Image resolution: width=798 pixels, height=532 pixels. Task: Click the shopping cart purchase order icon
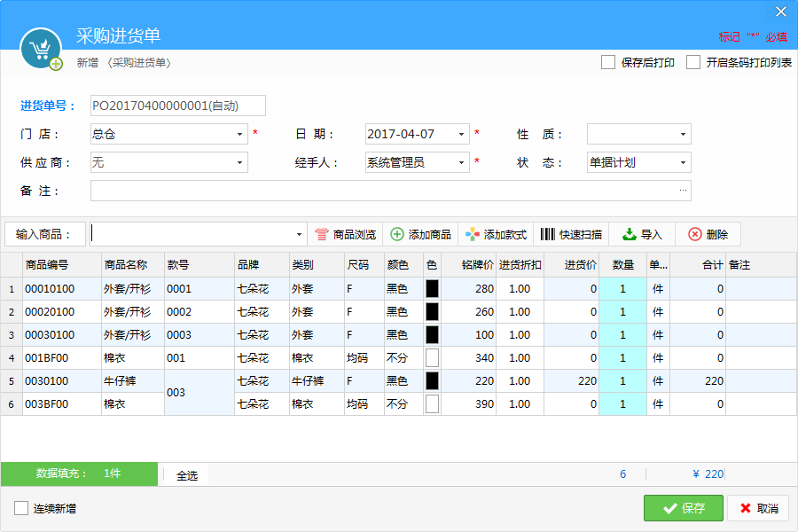(x=41, y=49)
